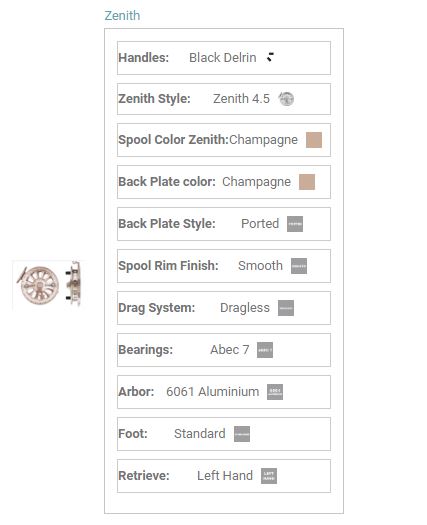The height and width of the screenshot is (525, 427).
Task: Click the Abec 7 bearings icon
Action: 265,350
